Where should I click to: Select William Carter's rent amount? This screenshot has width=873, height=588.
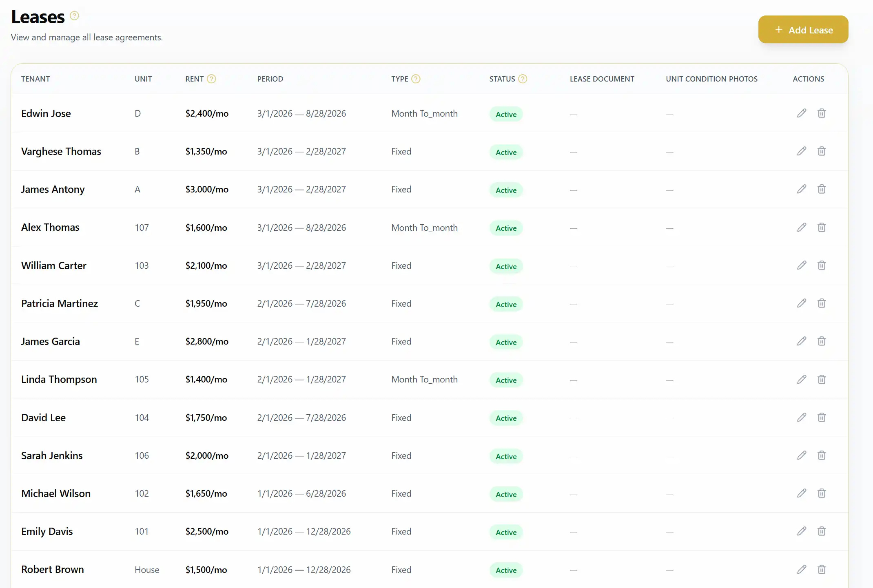tap(206, 265)
